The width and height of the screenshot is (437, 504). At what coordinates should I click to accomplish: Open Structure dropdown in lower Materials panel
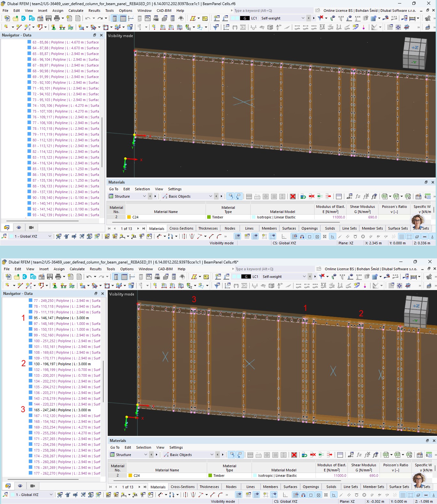(129, 455)
